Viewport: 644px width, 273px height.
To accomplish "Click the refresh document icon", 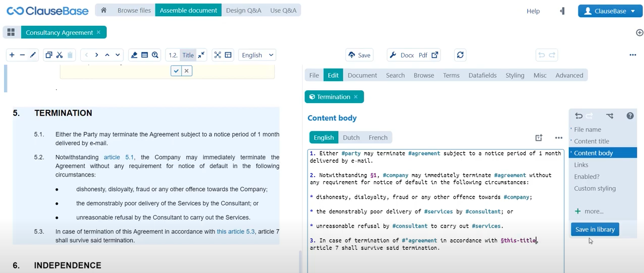I will [x=460, y=55].
